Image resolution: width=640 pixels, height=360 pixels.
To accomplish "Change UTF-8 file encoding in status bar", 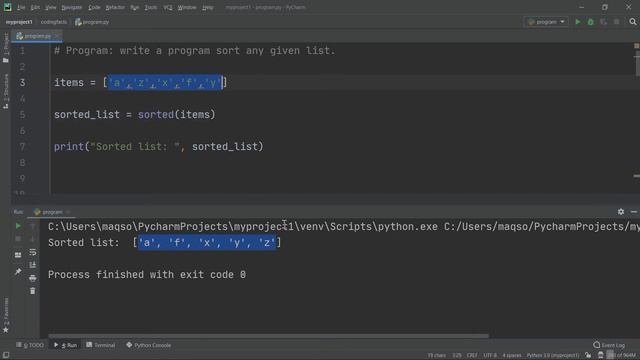I will tap(490, 356).
